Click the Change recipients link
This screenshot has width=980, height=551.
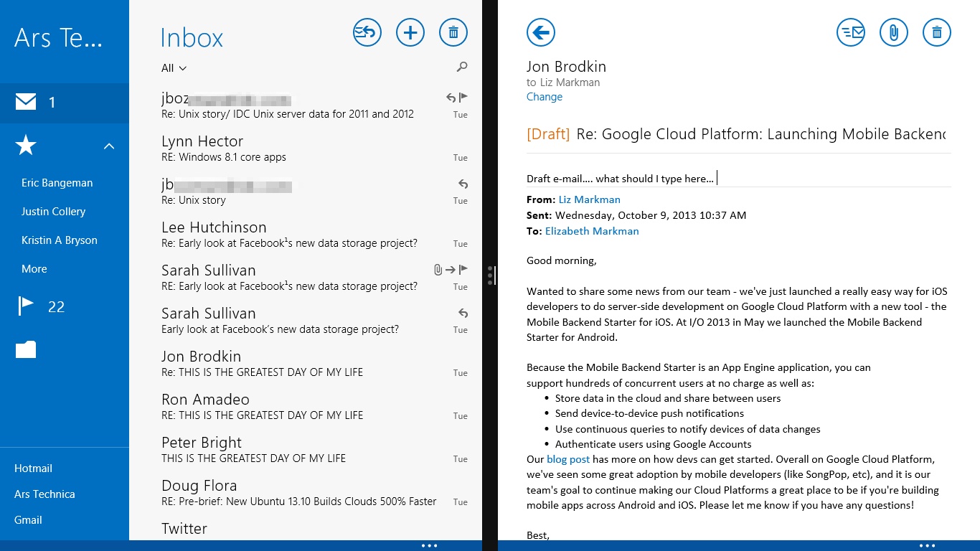(545, 97)
